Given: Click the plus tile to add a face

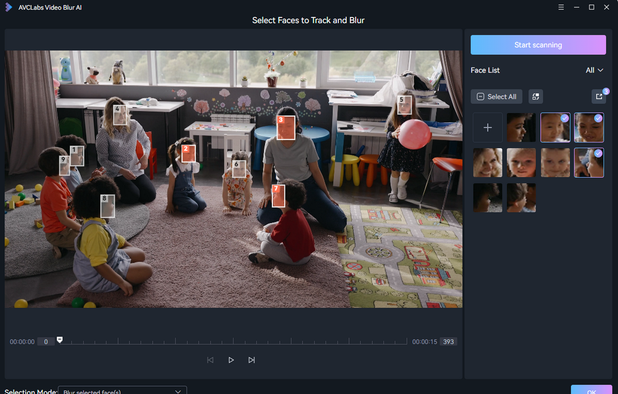Looking at the screenshot, I should [x=488, y=128].
